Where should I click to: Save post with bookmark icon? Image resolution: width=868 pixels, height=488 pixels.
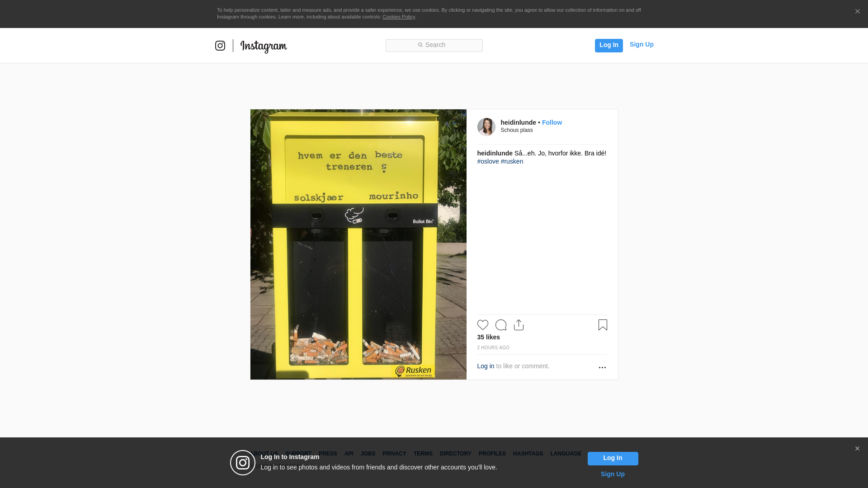(x=603, y=325)
